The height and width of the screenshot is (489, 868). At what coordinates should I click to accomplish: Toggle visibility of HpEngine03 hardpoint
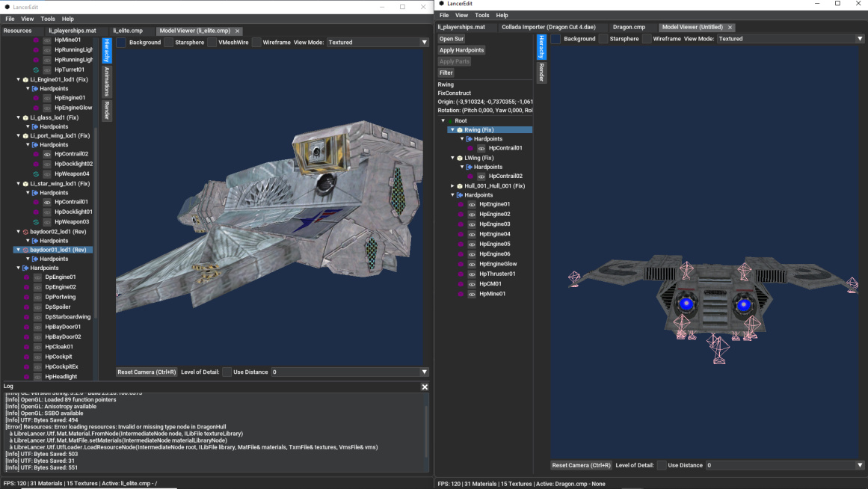pyautogui.click(x=472, y=224)
